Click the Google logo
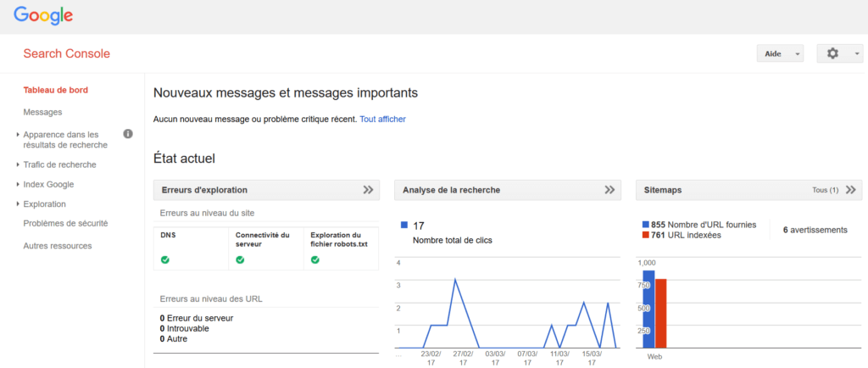This screenshot has height=368, width=868. click(x=43, y=16)
